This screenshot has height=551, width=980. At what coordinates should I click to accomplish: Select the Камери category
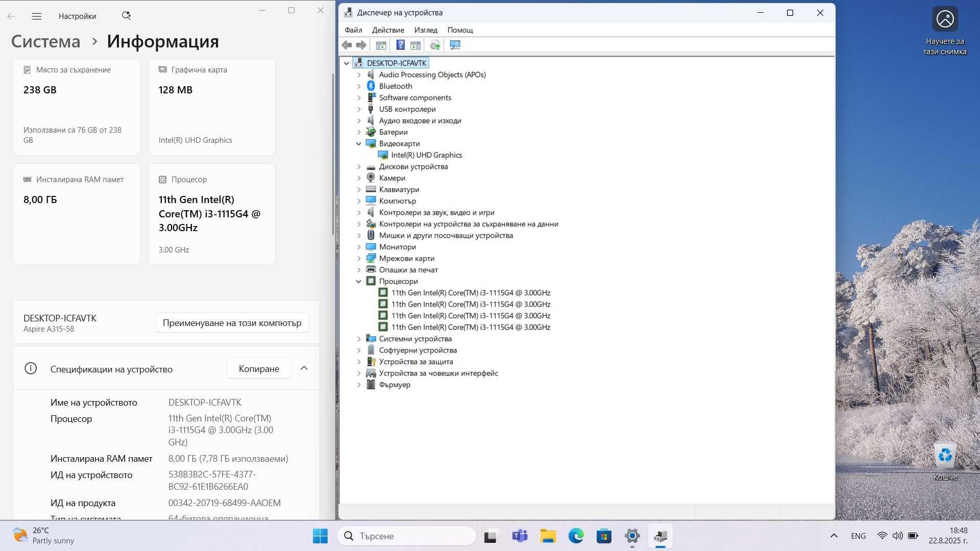[392, 178]
